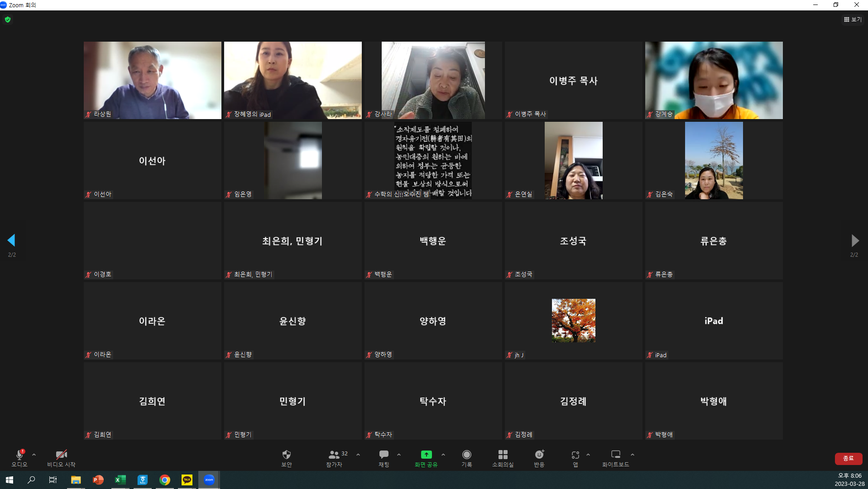Click the 양하영 tile name

(x=433, y=321)
